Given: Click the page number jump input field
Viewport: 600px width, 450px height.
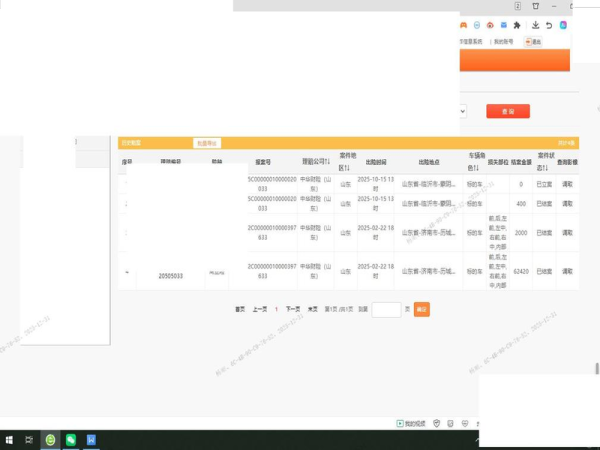Looking at the screenshot, I should [x=386, y=310].
